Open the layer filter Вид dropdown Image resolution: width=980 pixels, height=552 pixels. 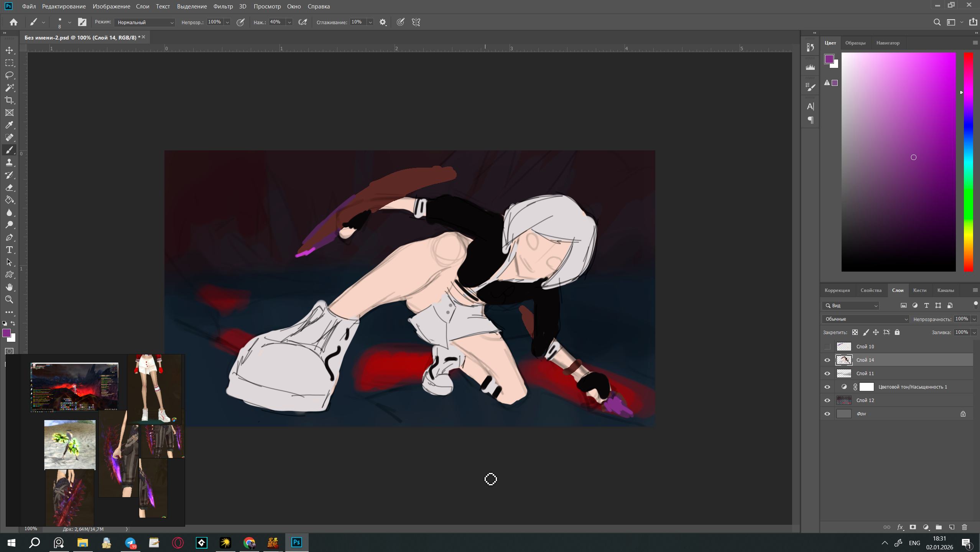tap(851, 306)
